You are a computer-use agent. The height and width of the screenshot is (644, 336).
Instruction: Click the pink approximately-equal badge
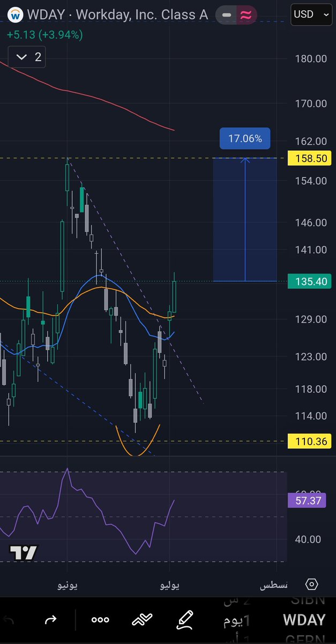coord(246,16)
